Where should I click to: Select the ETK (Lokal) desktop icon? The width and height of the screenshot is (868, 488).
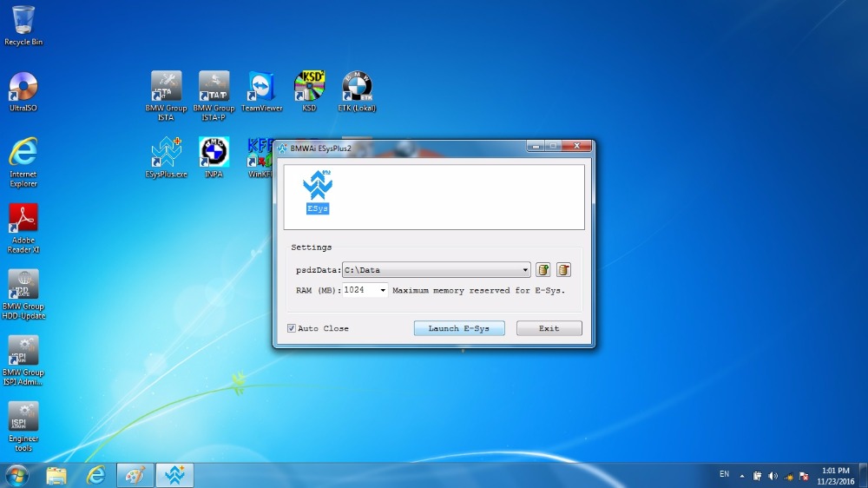pos(357,90)
